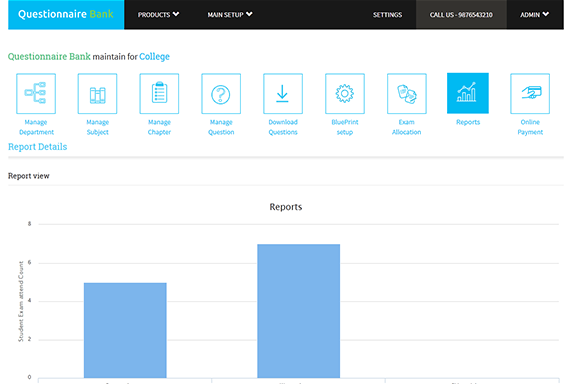This screenshot has width=574, height=384.
Task: Open the Exam Allocation icon
Action: click(407, 94)
